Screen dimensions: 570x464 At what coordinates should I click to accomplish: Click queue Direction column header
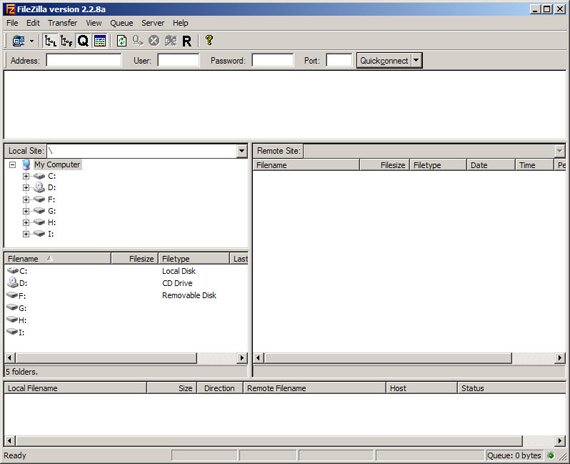220,388
